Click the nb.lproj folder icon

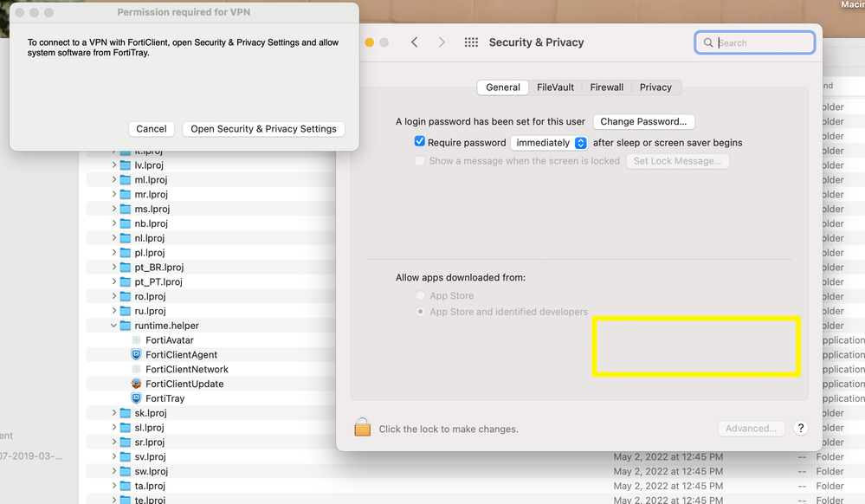pos(126,223)
